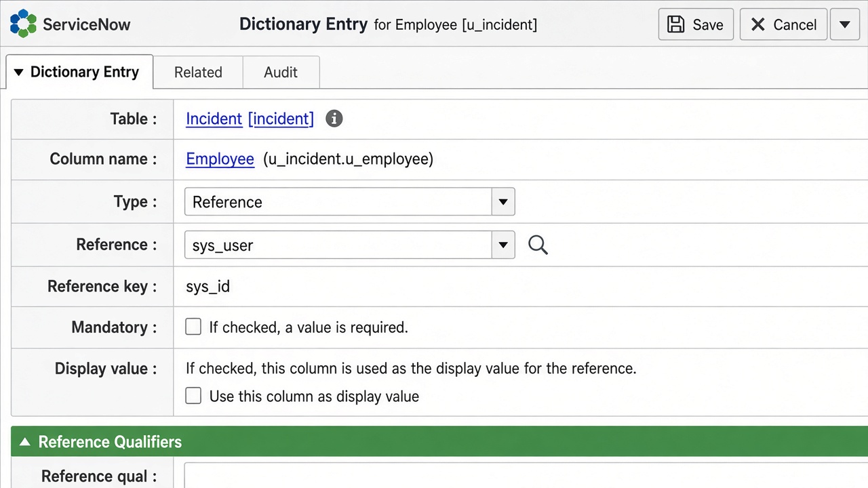
Task: Click the ServiceNow logo icon
Action: (x=23, y=24)
